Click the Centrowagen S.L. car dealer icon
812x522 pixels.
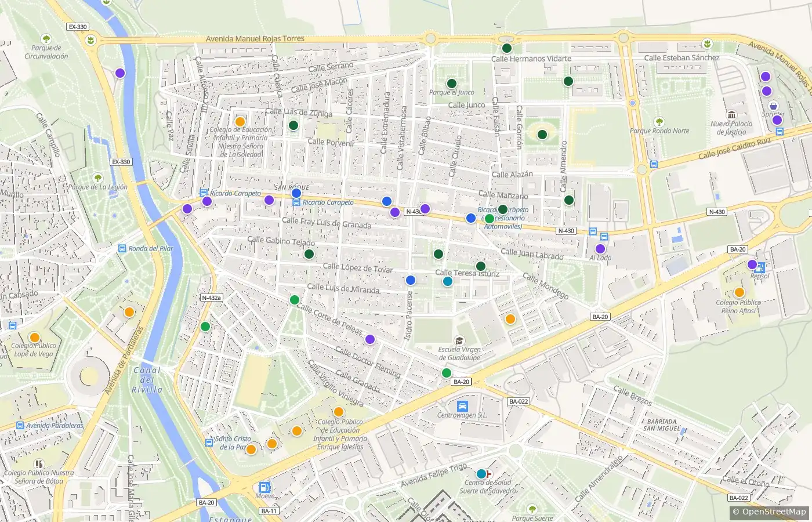(x=462, y=406)
